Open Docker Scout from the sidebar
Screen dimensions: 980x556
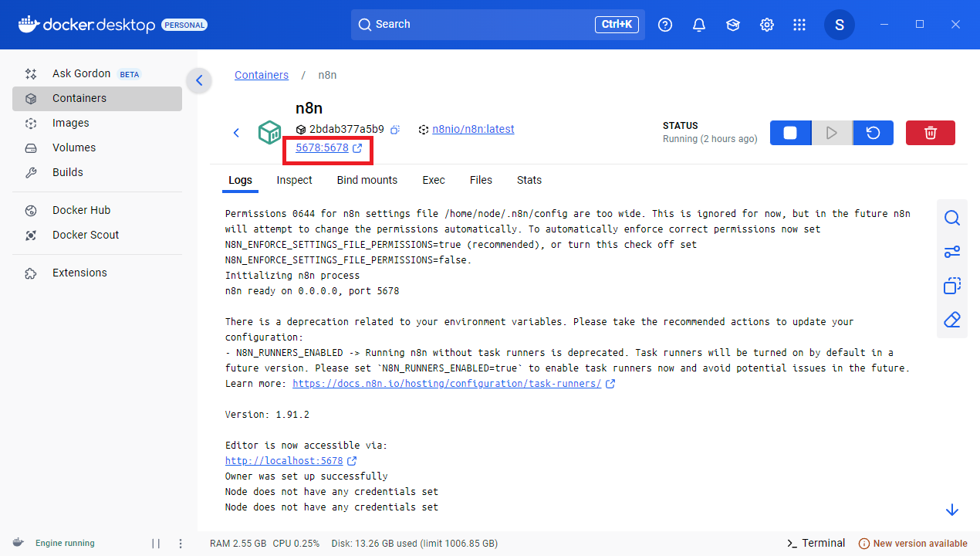[97, 236]
